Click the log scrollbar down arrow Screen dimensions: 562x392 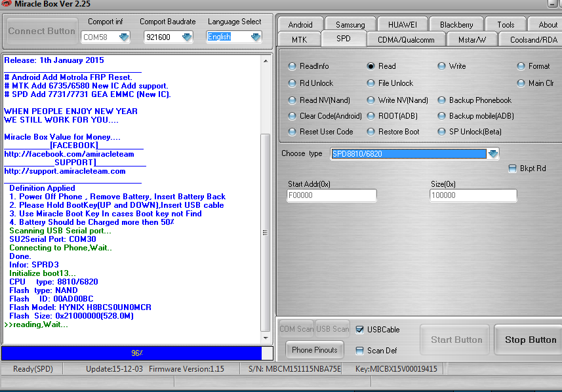[x=266, y=338]
